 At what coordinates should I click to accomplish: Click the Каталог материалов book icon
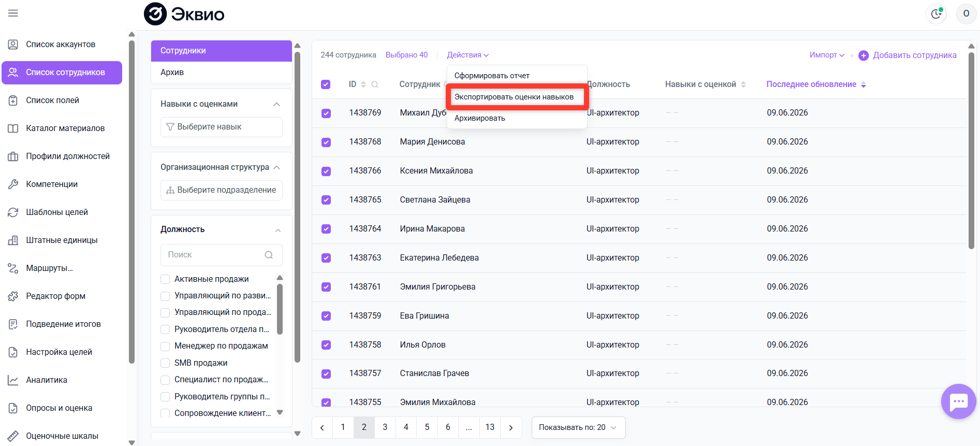[13, 128]
